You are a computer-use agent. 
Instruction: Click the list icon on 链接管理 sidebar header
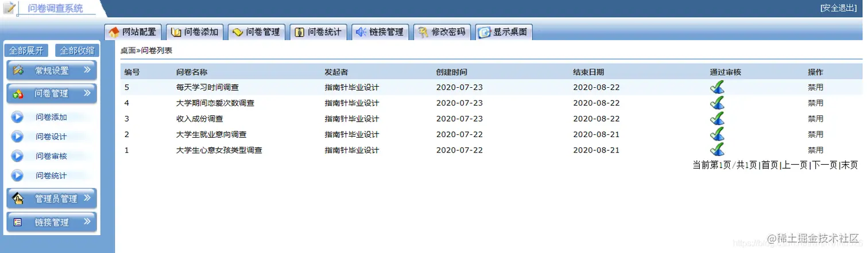(17, 222)
